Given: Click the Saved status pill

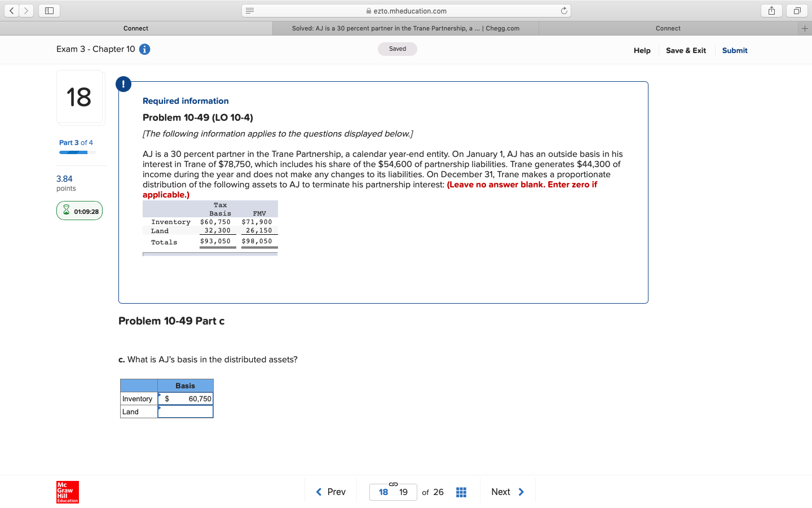Looking at the screenshot, I should (398, 49).
